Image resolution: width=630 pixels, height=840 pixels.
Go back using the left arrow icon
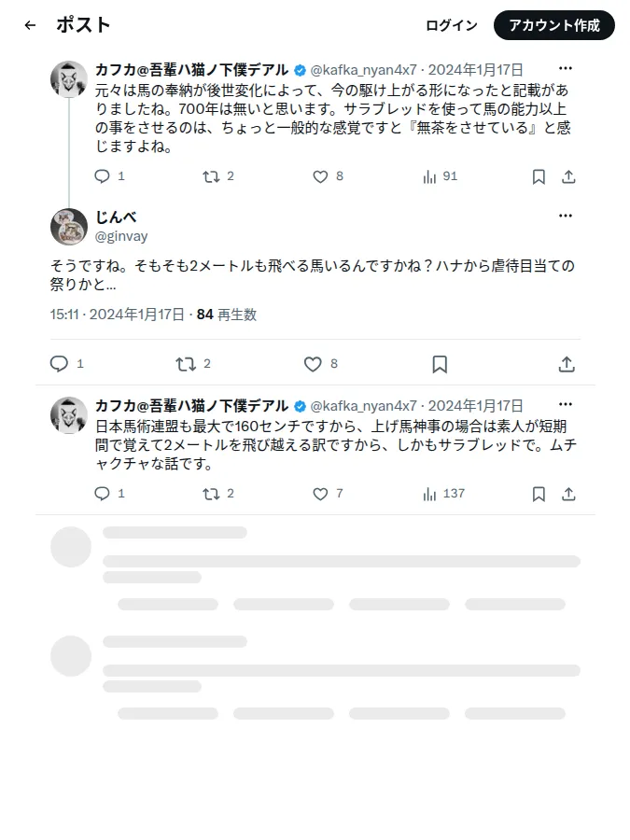tap(30, 25)
